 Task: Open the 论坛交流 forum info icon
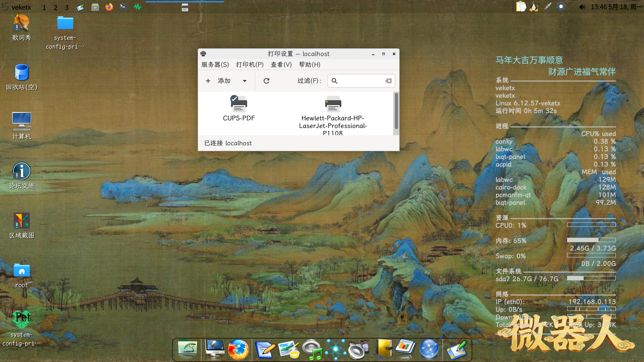22,176
